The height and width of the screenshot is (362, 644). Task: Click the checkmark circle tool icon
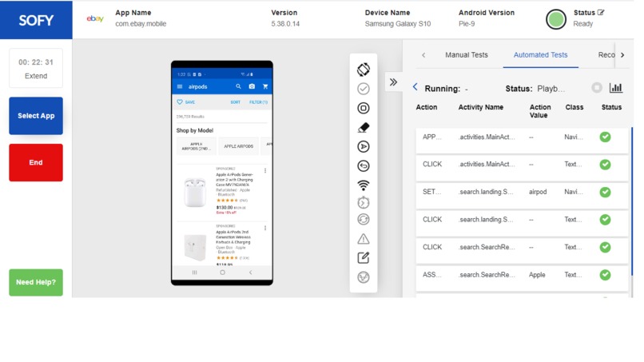(x=363, y=89)
